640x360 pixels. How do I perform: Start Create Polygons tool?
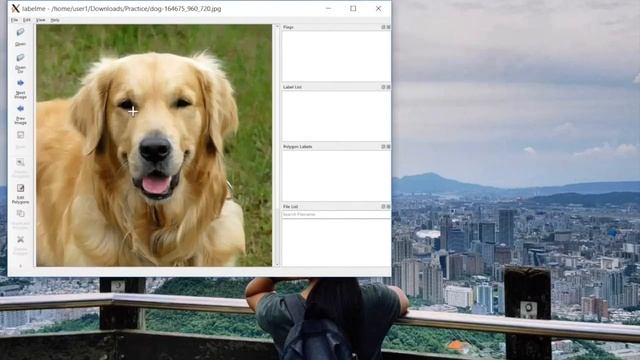pos(20,167)
